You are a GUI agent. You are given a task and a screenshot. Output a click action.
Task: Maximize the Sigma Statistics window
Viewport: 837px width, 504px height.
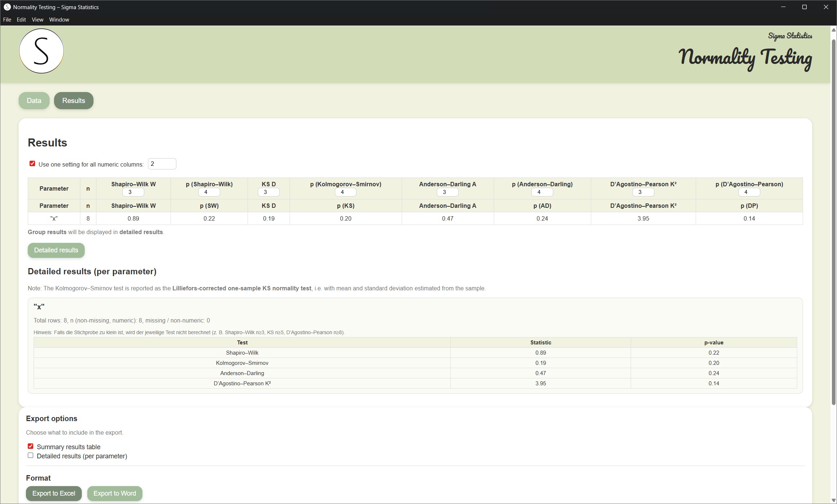point(804,7)
